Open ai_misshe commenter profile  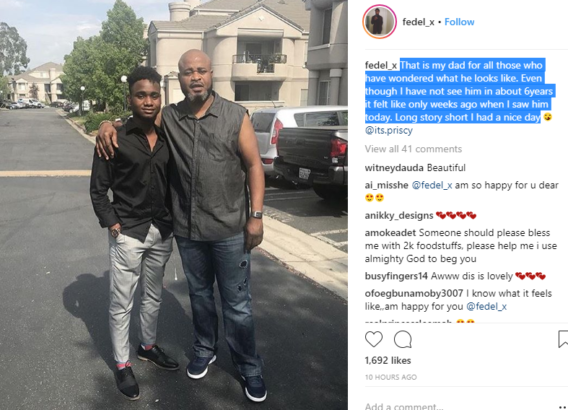pyautogui.click(x=387, y=185)
